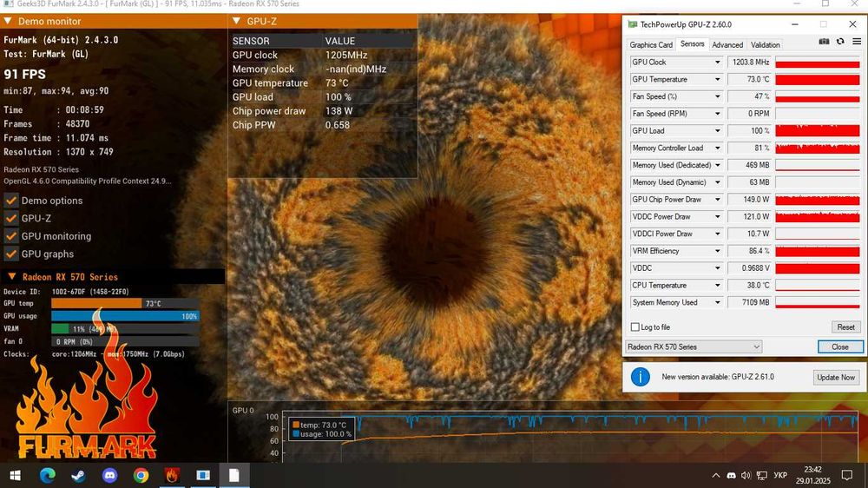Screen dimensions: 868x488
Task: Click the GPU usage bar in FurMark
Action: pos(125,316)
